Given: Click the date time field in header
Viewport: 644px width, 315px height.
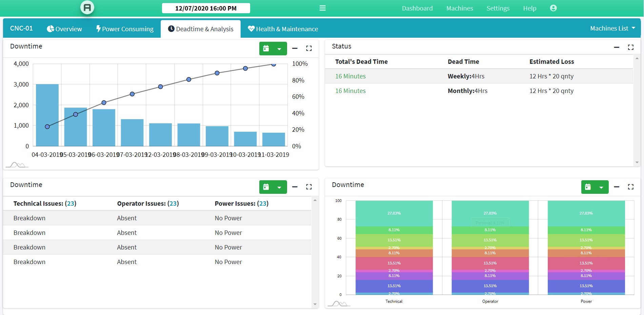Looking at the screenshot, I should pos(206,8).
